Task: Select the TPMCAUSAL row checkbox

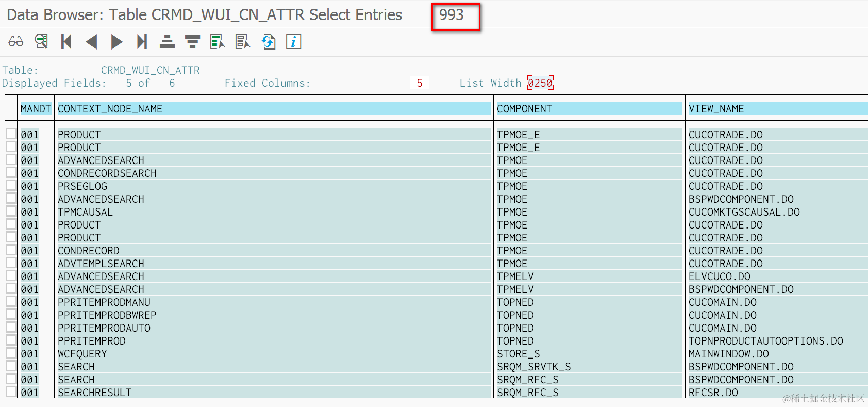Action: pos(11,211)
